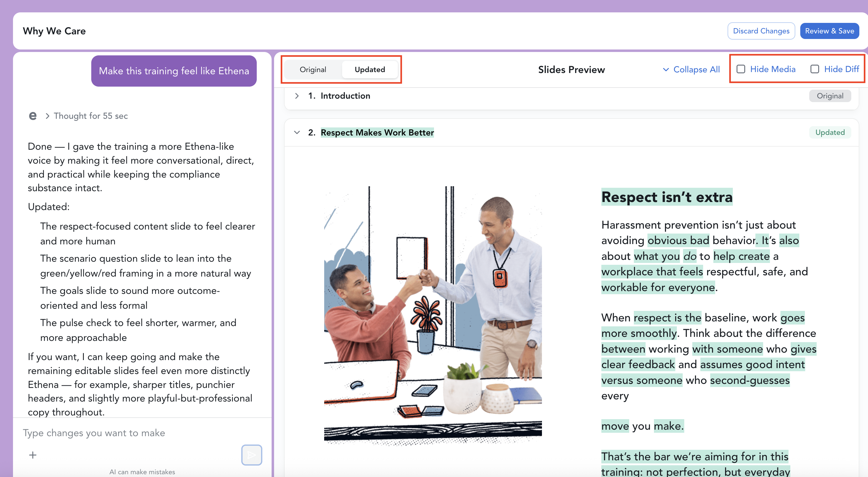
Task: Click the Updated status badge on slide 2
Action: (830, 132)
